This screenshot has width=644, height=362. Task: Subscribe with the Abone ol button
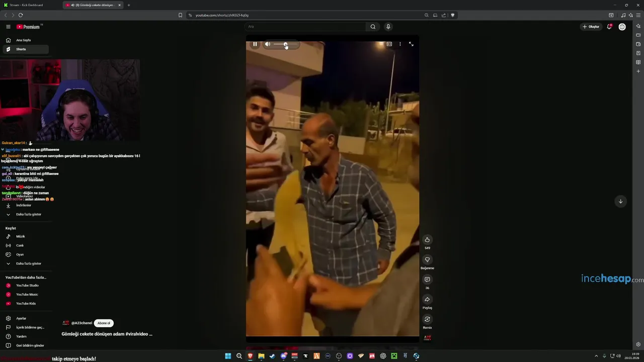pos(104,323)
